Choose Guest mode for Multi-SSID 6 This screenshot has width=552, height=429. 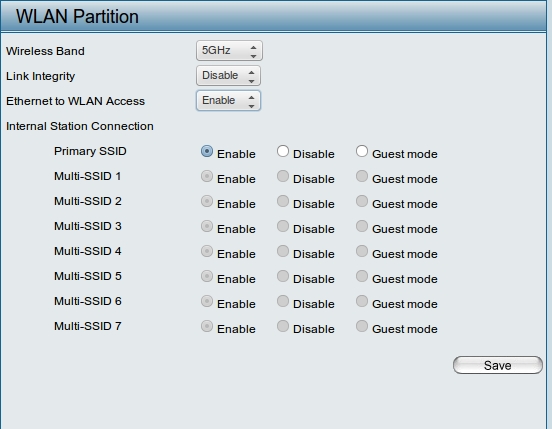click(362, 301)
